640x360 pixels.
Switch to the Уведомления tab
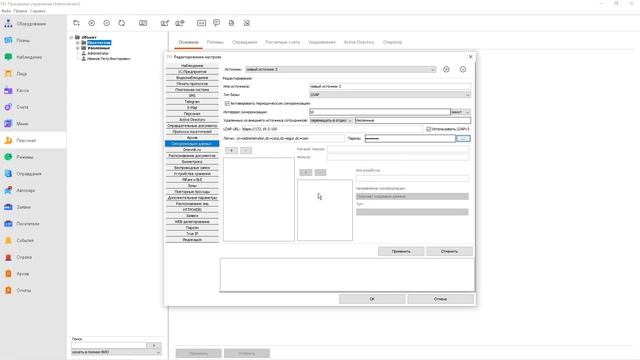point(322,42)
